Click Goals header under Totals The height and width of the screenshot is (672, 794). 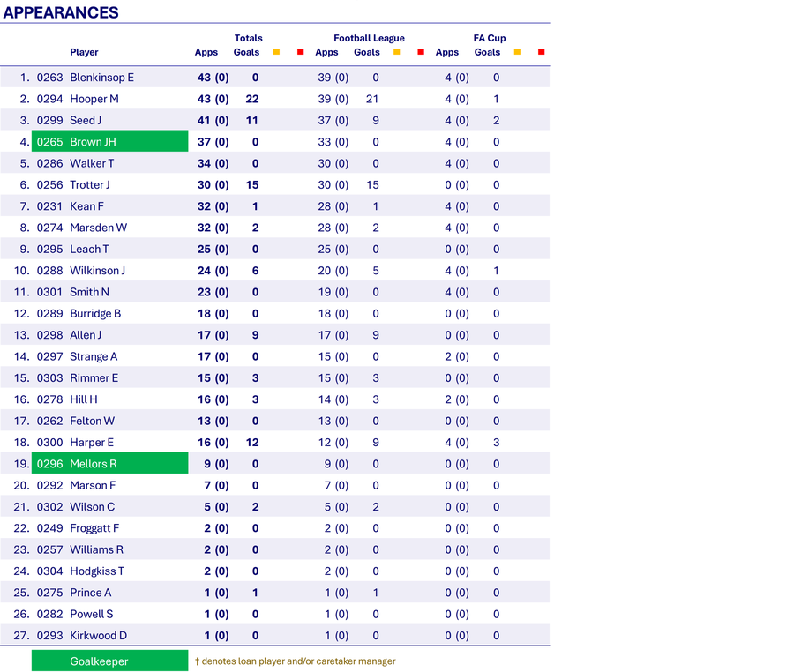(x=247, y=52)
